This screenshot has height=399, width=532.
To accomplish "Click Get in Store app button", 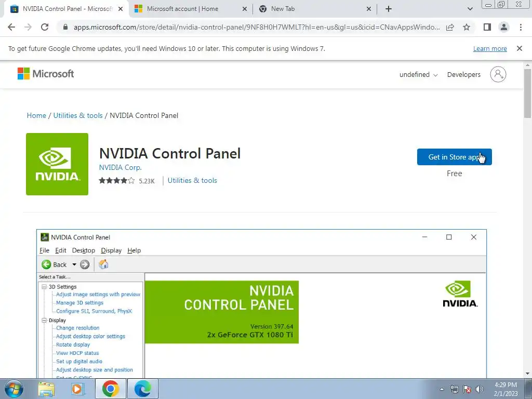I will click(454, 157).
